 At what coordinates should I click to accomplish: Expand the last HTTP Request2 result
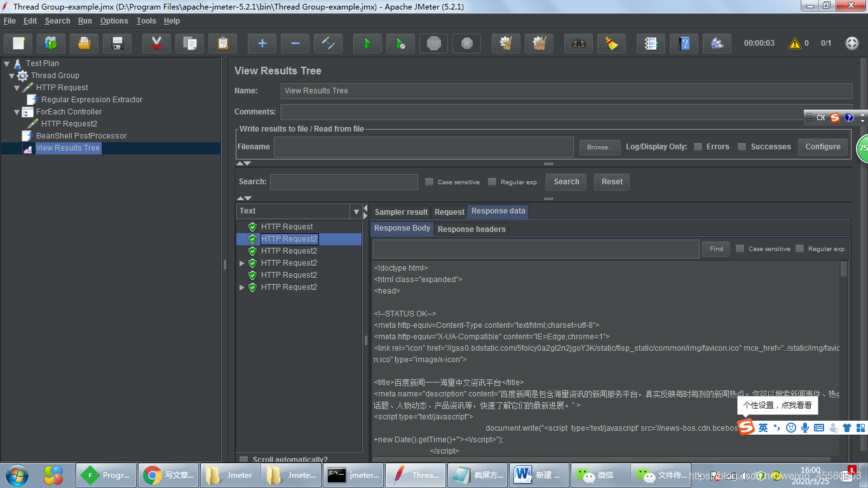[241, 287]
